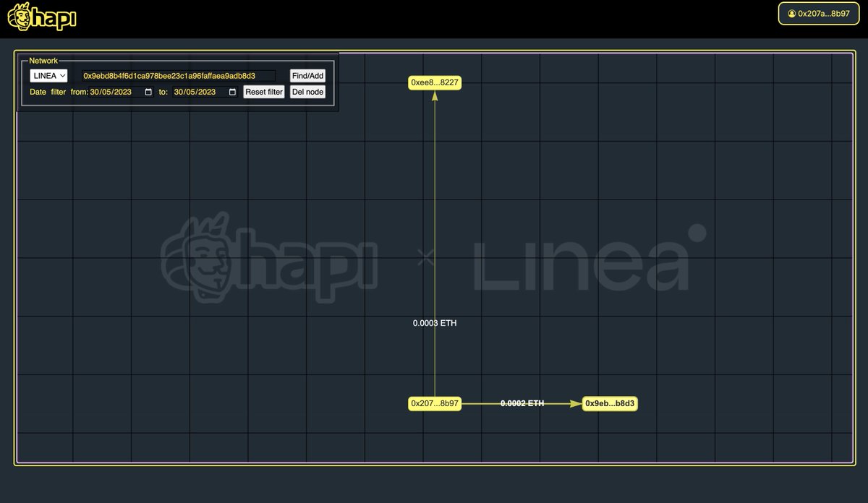Click the hapi logo in header
This screenshot has width=868, height=503.
click(x=42, y=17)
